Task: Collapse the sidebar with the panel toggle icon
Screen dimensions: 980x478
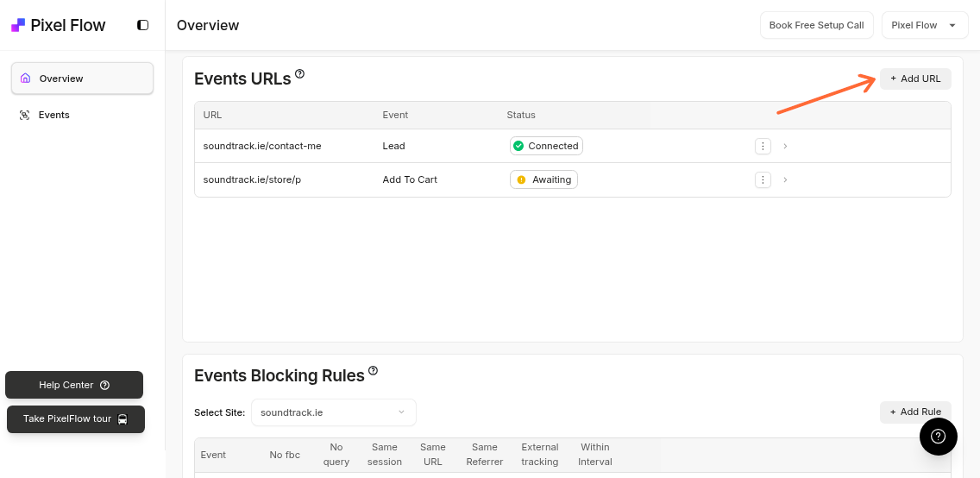Action: [x=143, y=25]
